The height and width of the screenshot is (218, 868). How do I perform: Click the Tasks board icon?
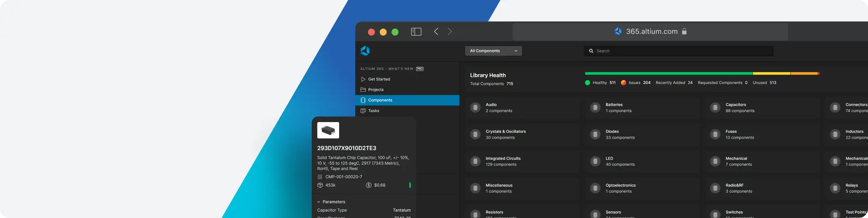[x=363, y=111]
